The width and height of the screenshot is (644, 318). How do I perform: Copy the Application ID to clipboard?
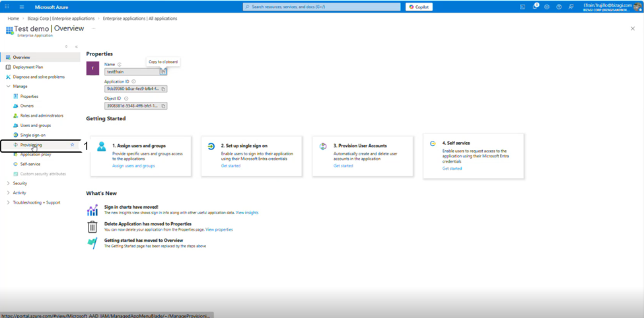[x=163, y=89]
